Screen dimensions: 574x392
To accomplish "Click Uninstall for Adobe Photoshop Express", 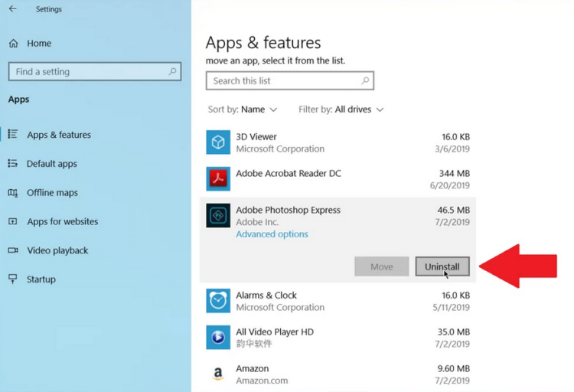I will point(442,266).
